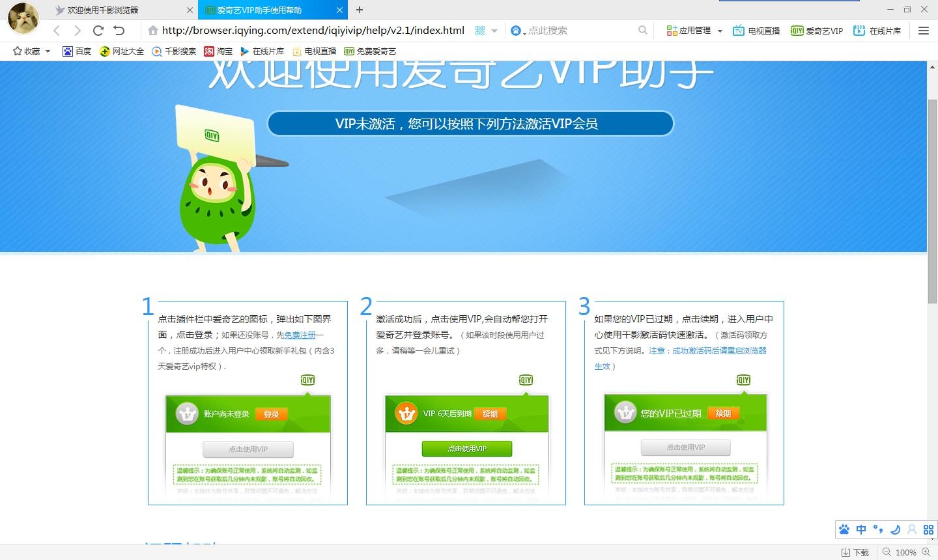Open the hamburger main menu
The image size is (938, 560).
[924, 31]
